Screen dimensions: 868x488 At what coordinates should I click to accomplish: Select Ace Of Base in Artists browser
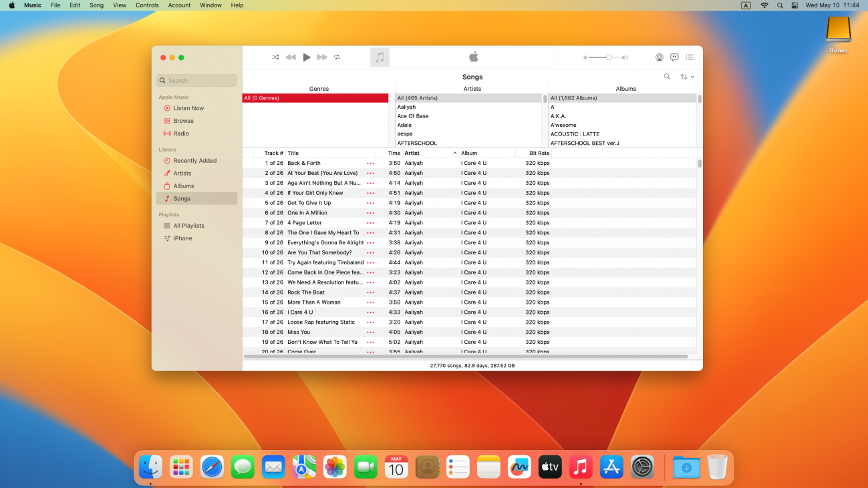(x=469, y=116)
